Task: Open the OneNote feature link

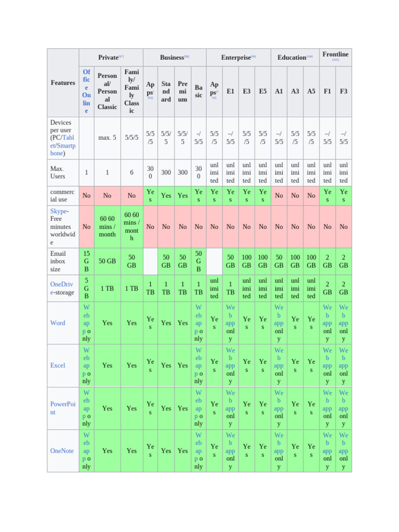Action: coord(62,450)
